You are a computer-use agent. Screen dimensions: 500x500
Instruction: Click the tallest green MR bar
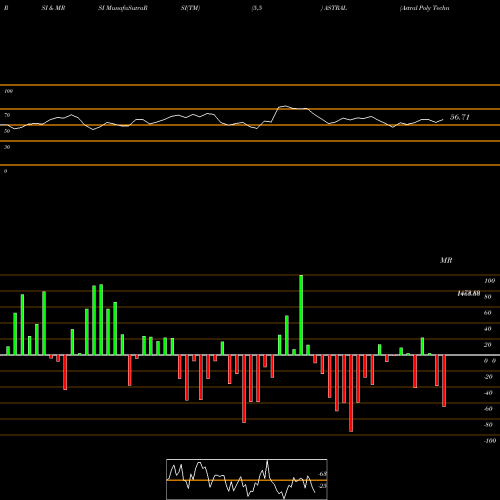point(301,315)
